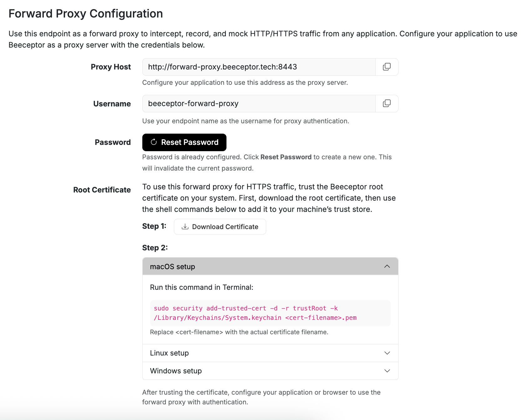The height and width of the screenshot is (420, 528).
Task: Click the Download Certificate button
Action: [220, 227]
